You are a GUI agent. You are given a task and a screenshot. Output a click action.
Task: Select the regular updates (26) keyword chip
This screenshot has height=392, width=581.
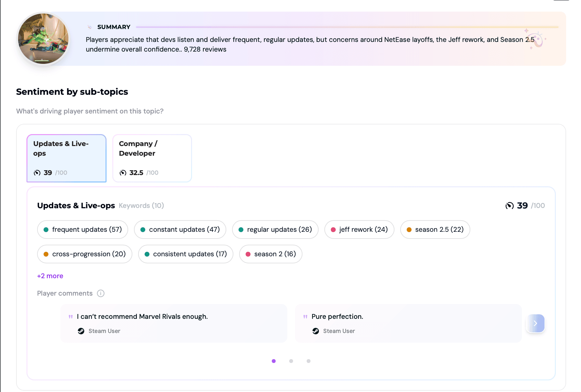275,230
